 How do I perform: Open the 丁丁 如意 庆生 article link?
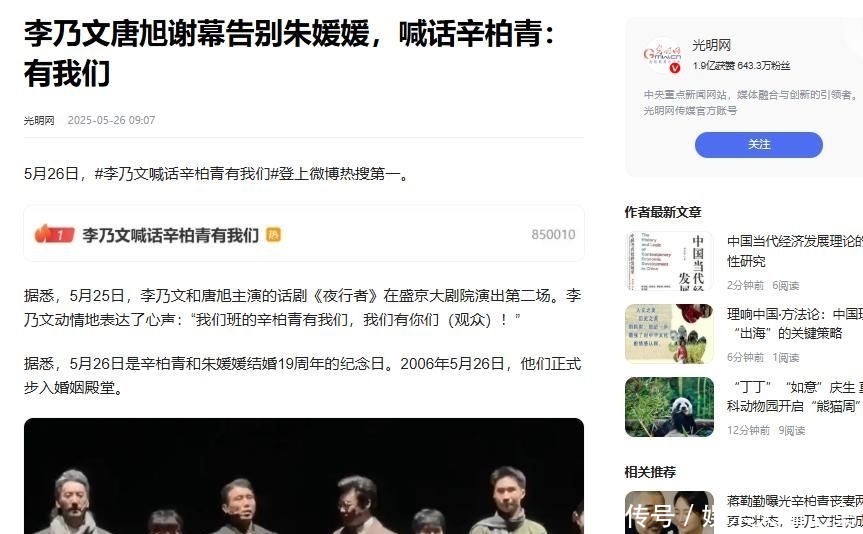tap(795, 396)
